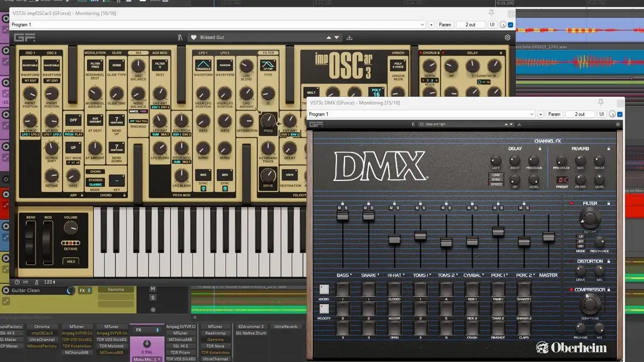Click the Oberheim logo on the DMX

point(573,347)
